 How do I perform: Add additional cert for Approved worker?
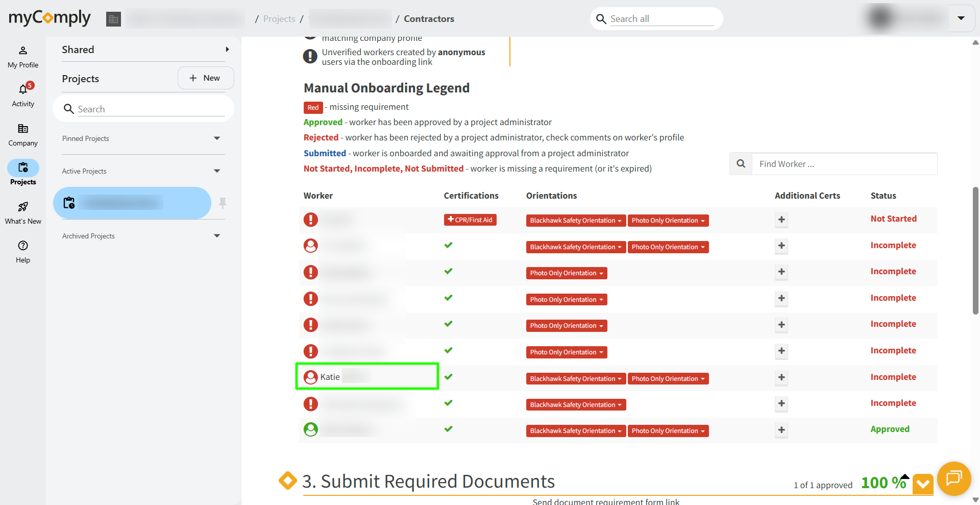click(x=781, y=430)
